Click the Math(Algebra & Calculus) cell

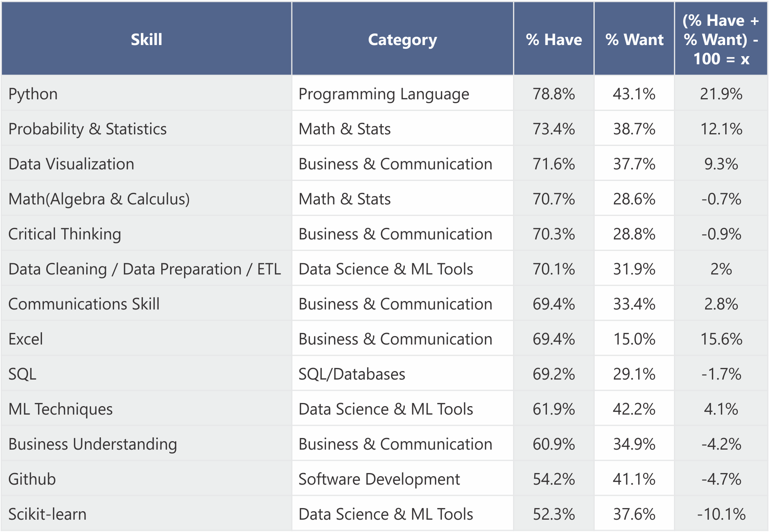(146, 199)
